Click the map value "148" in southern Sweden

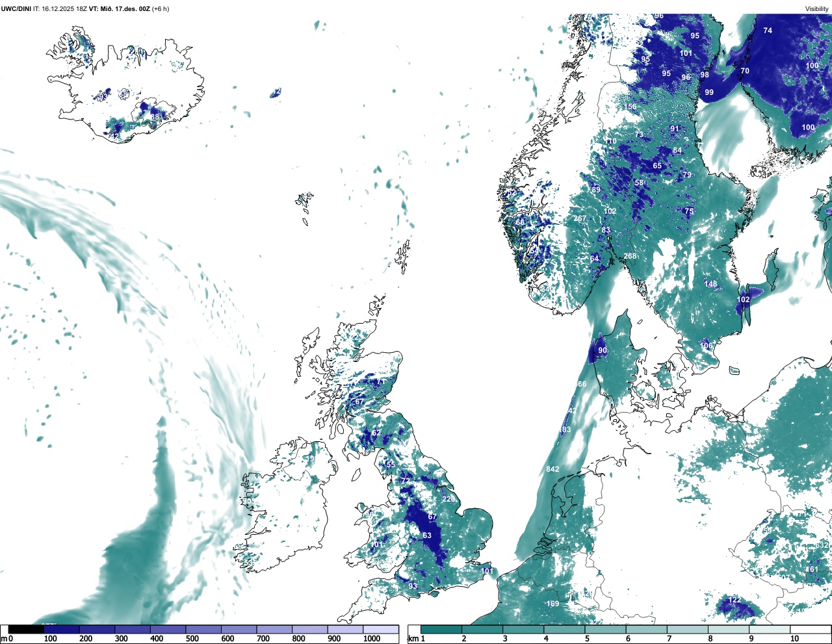(710, 284)
